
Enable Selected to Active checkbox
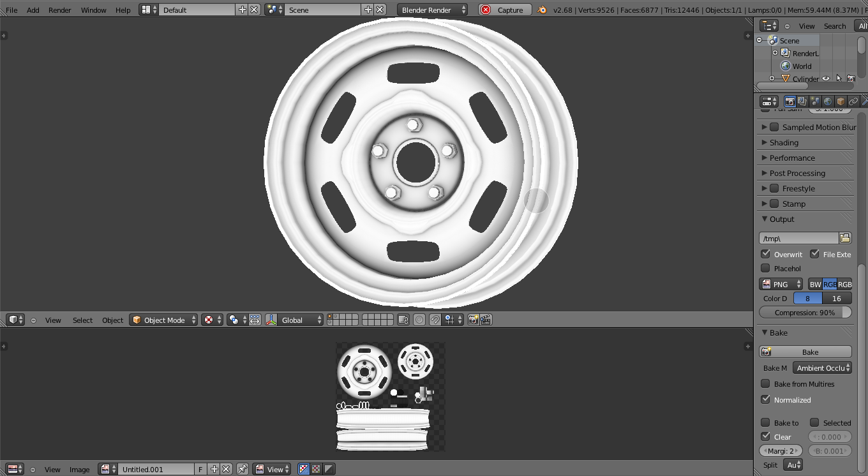pyautogui.click(x=814, y=422)
